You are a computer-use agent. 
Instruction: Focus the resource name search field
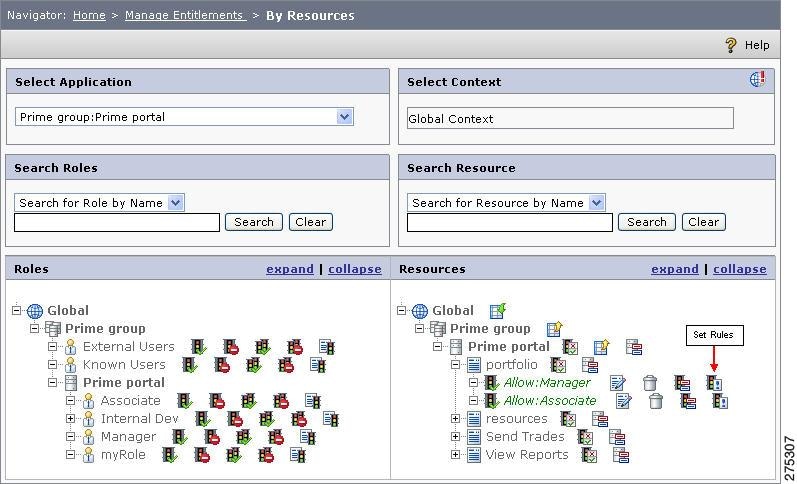[x=510, y=223]
